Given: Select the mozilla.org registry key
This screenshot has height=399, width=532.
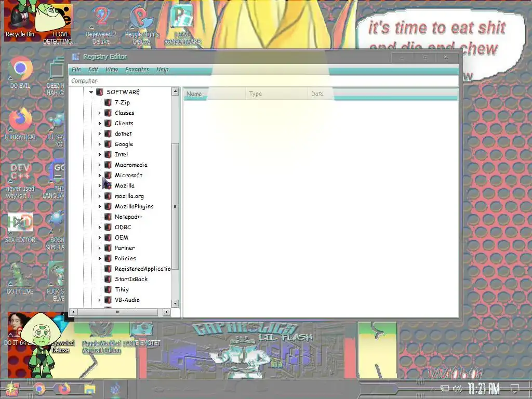Looking at the screenshot, I should coord(129,196).
